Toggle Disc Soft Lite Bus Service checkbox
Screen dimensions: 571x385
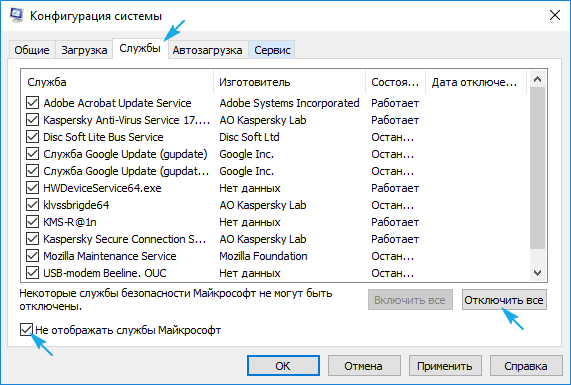[32, 137]
